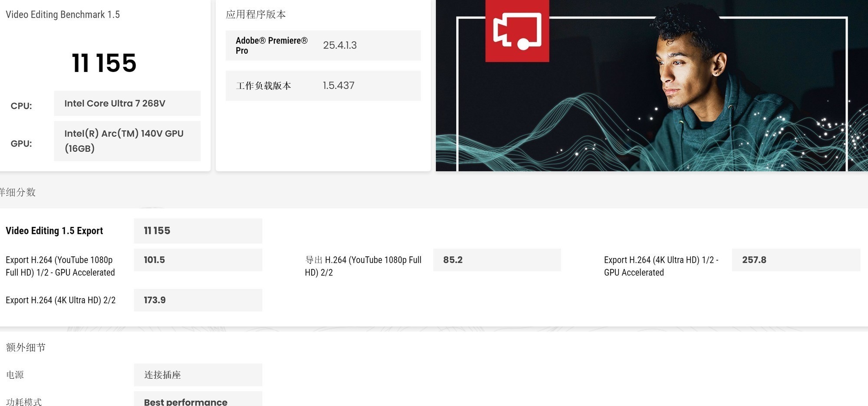The image size is (868, 406).
Task: Click the 257.8 4K GPU Accelerated result
Action: pos(796,260)
